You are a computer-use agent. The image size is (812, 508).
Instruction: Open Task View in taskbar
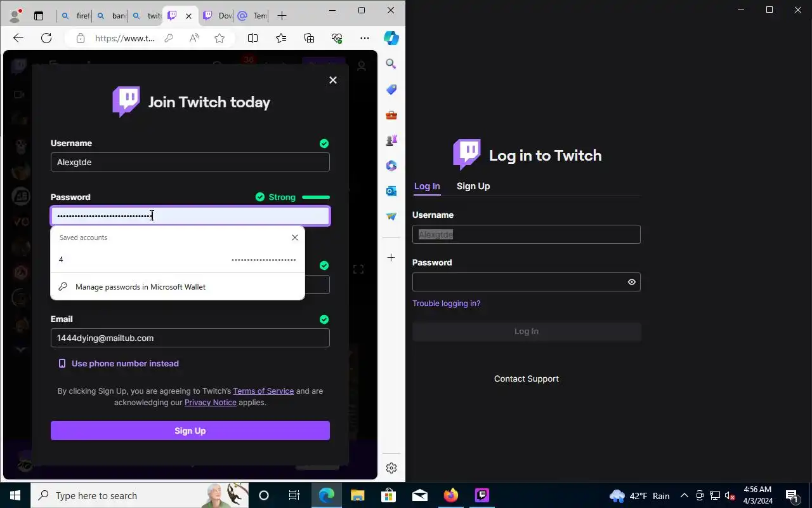[294, 495]
